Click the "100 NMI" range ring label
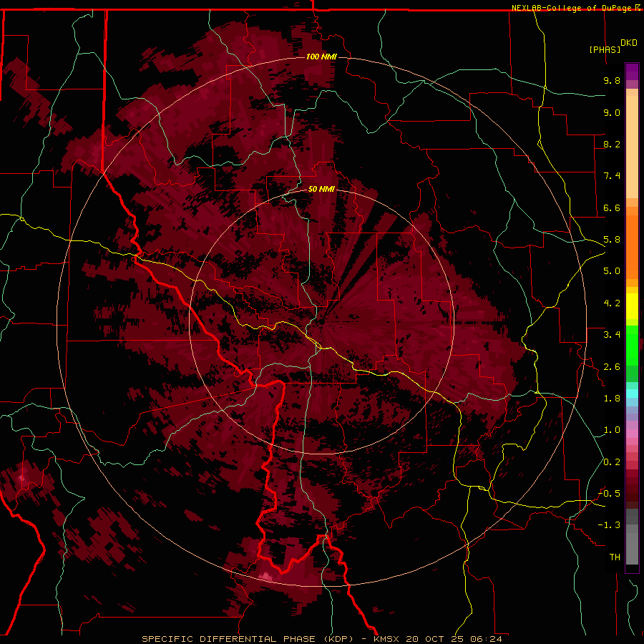Screen dimensions: 644x644 [x=321, y=57]
